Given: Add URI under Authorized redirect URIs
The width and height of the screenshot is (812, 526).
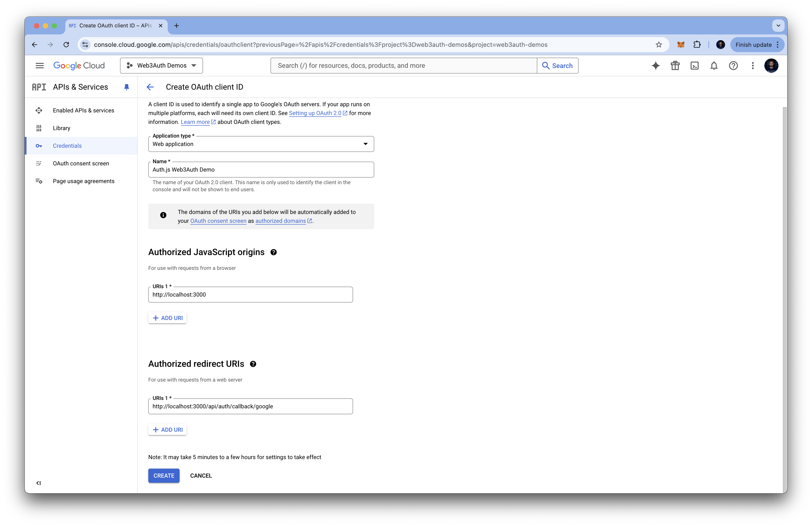Looking at the screenshot, I should (x=167, y=430).
